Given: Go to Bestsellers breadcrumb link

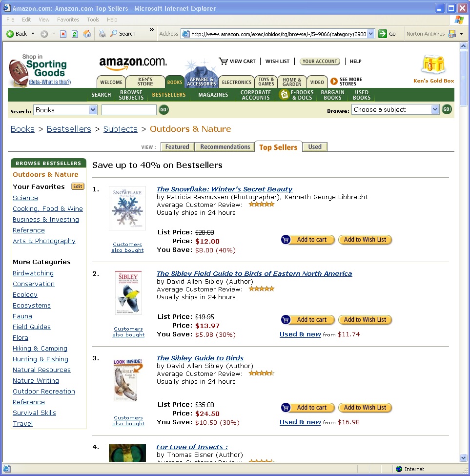Looking at the screenshot, I should (x=69, y=129).
